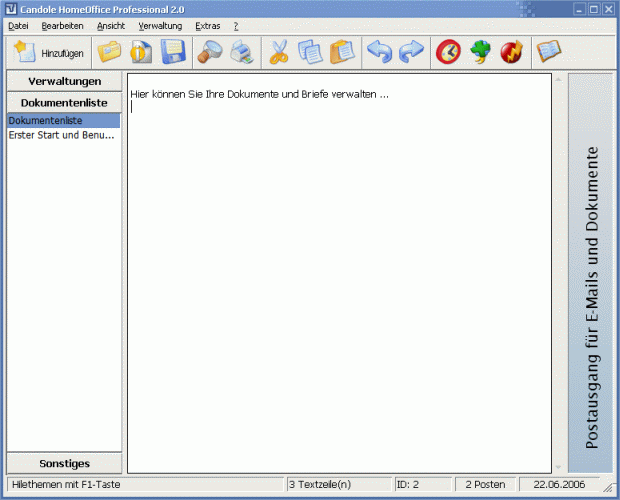Cut with the scissors icon
This screenshot has width=620, height=500.
pyautogui.click(x=279, y=52)
